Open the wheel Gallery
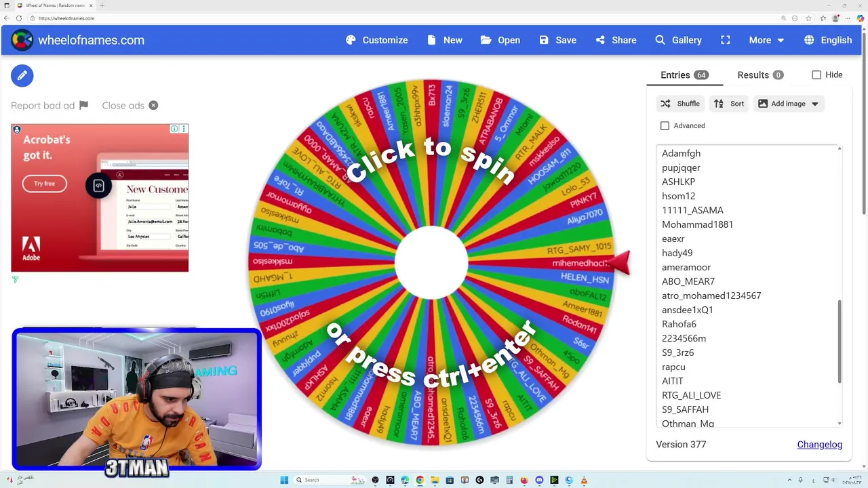 point(678,40)
